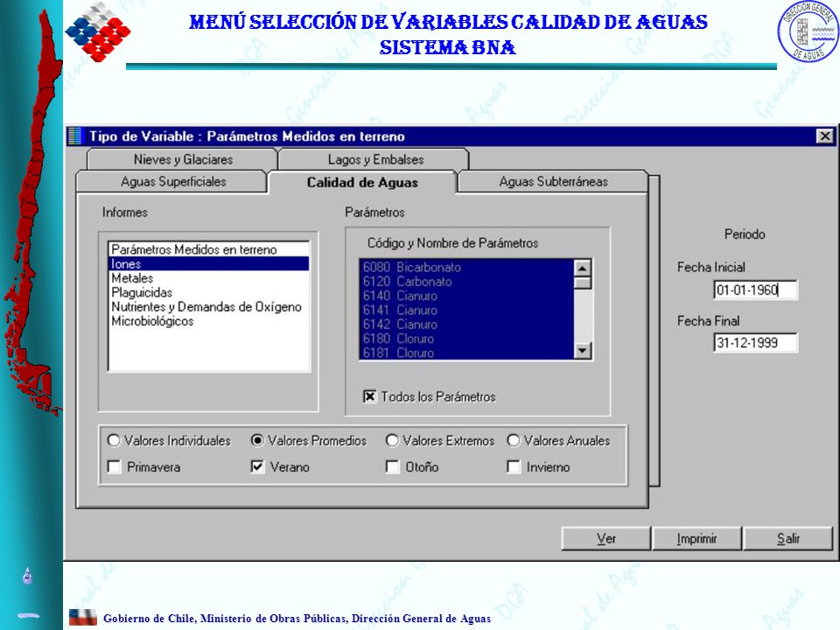Select the Iones report item
Image resolution: width=840 pixels, height=630 pixels.
tap(208, 264)
